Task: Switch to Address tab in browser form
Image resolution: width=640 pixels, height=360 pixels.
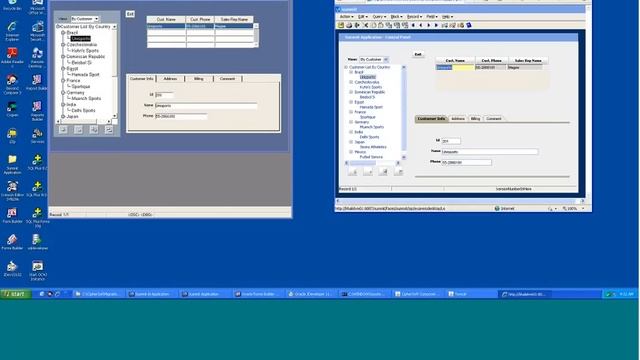Action: pyautogui.click(x=458, y=119)
